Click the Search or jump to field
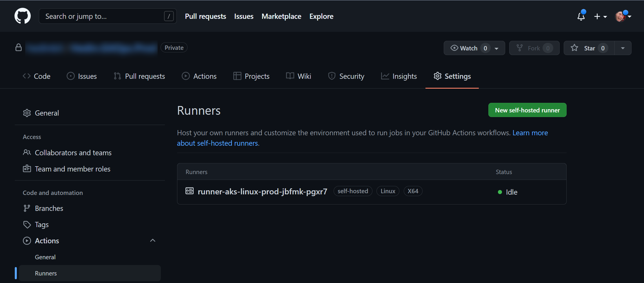644x283 pixels. click(x=104, y=16)
